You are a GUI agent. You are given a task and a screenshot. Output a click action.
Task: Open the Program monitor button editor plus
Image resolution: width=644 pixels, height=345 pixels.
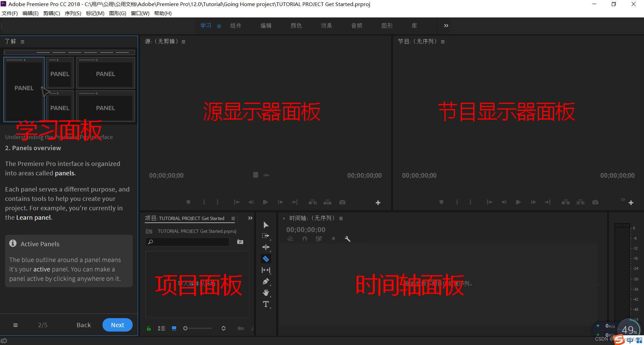[x=631, y=203]
